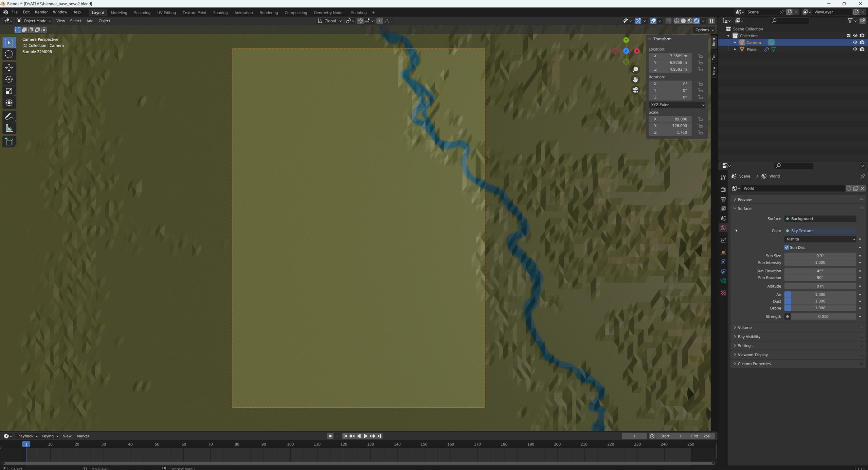Expand the Volume panel
Image resolution: width=868 pixels, height=470 pixels.
point(745,328)
